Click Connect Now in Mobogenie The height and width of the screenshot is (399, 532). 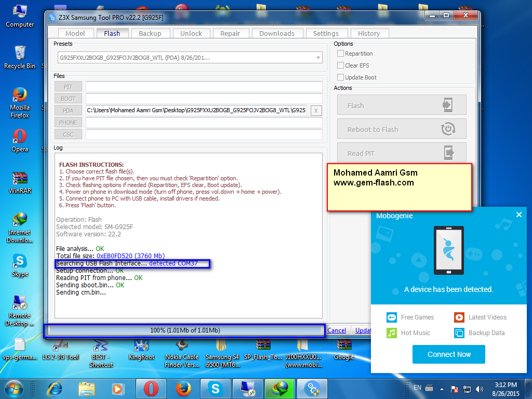(x=448, y=354)
